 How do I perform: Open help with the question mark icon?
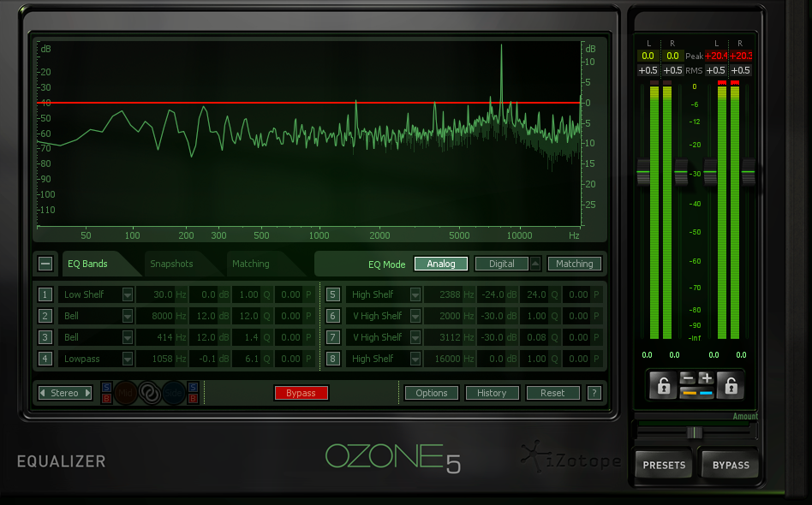tap(594, 393)
